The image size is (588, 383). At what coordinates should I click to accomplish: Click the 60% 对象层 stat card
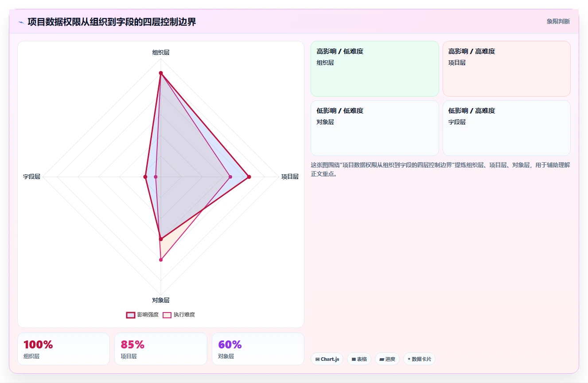point(258,349)
